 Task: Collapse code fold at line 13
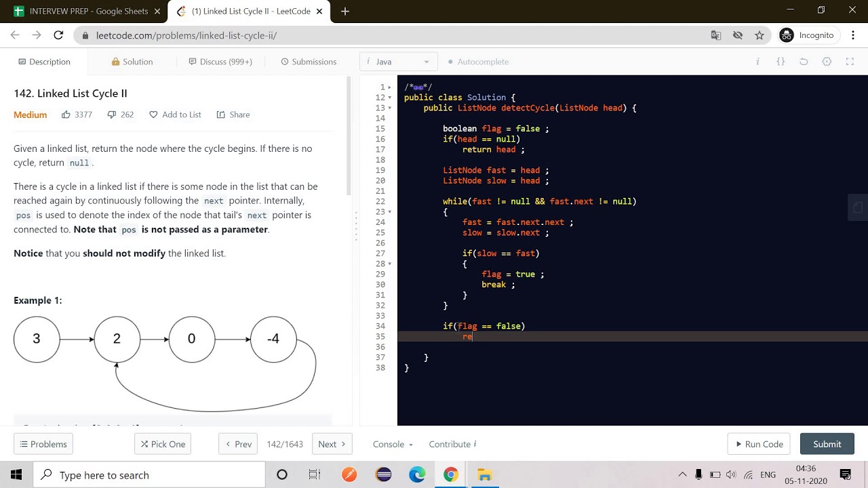coord(389,108)
